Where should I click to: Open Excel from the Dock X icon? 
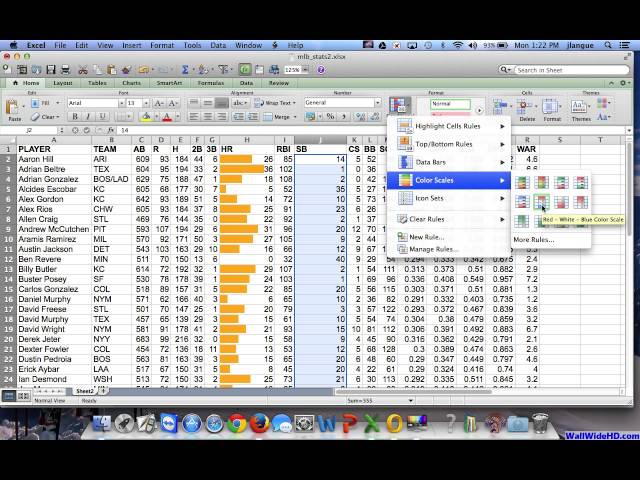pyautogui.click(x=371, y=423)
